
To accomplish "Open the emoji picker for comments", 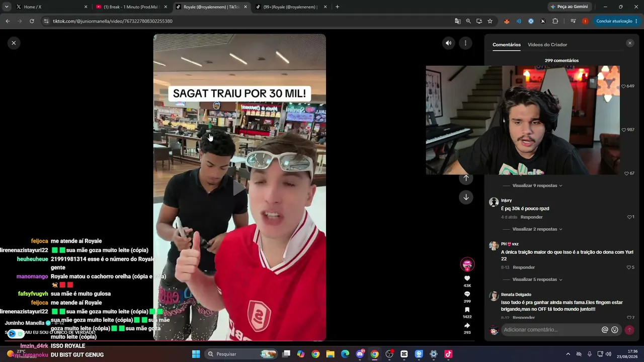I will click(614, 330).
